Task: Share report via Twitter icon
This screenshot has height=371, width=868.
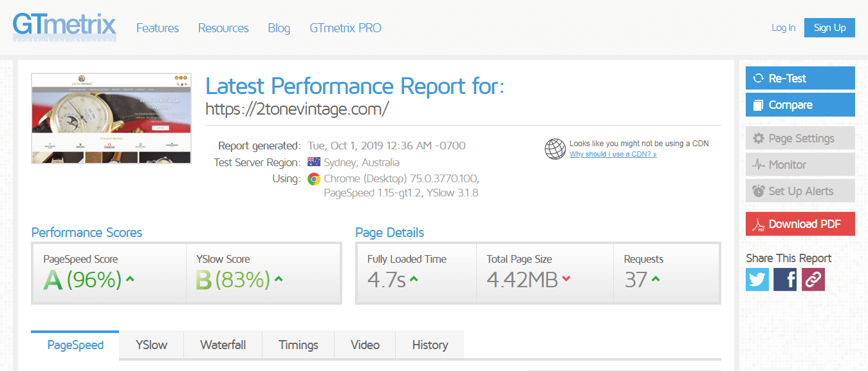Action: (x=757, y=280)
